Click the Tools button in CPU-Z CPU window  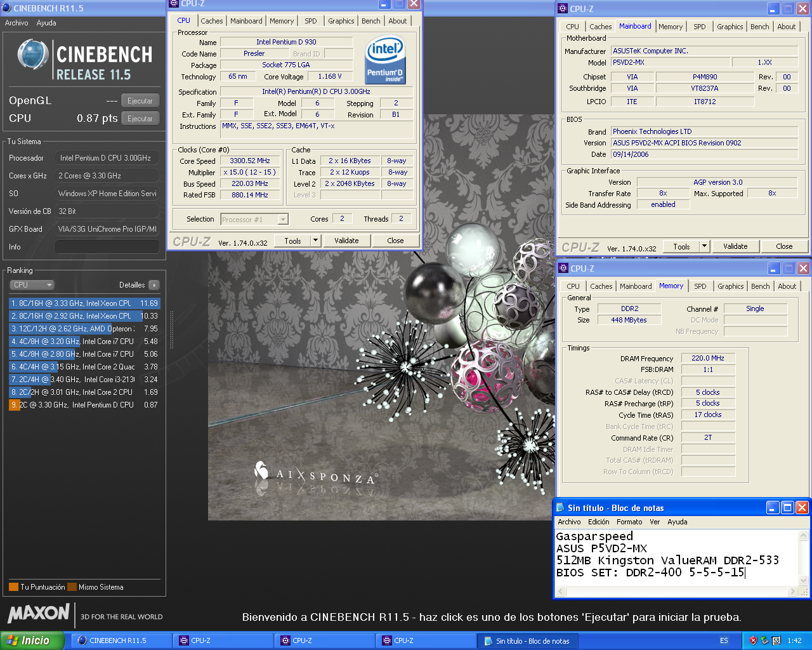[292, 241]
